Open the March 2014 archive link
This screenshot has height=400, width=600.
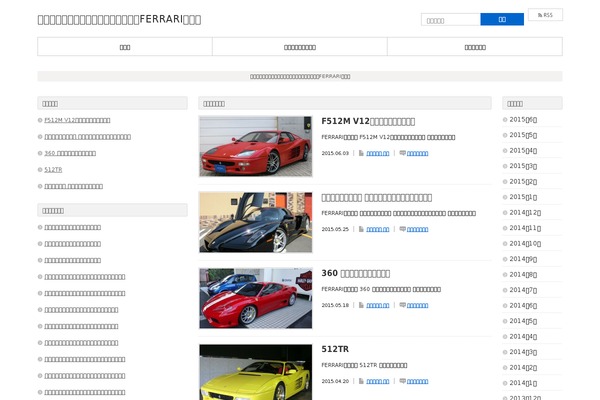click(x=523, y=352)
